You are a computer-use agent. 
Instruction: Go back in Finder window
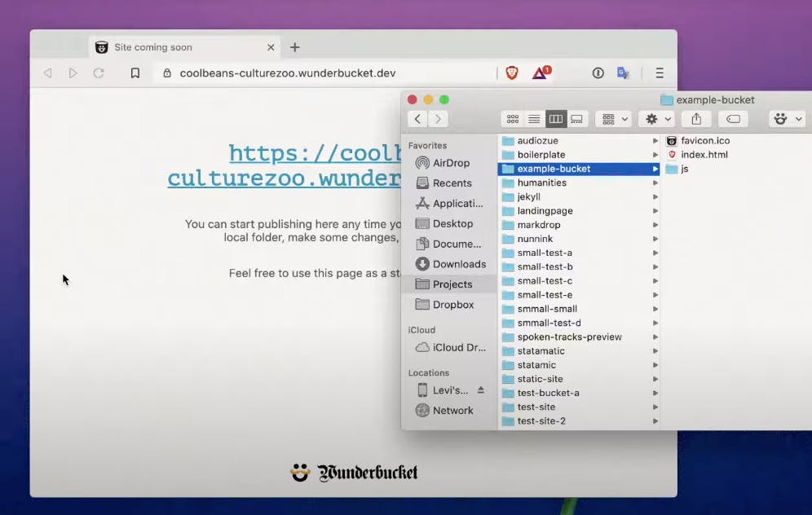[x=417, y=119]
